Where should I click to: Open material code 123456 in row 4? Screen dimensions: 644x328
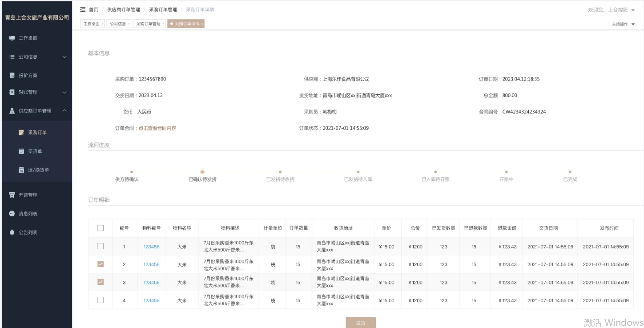[151, 300]
